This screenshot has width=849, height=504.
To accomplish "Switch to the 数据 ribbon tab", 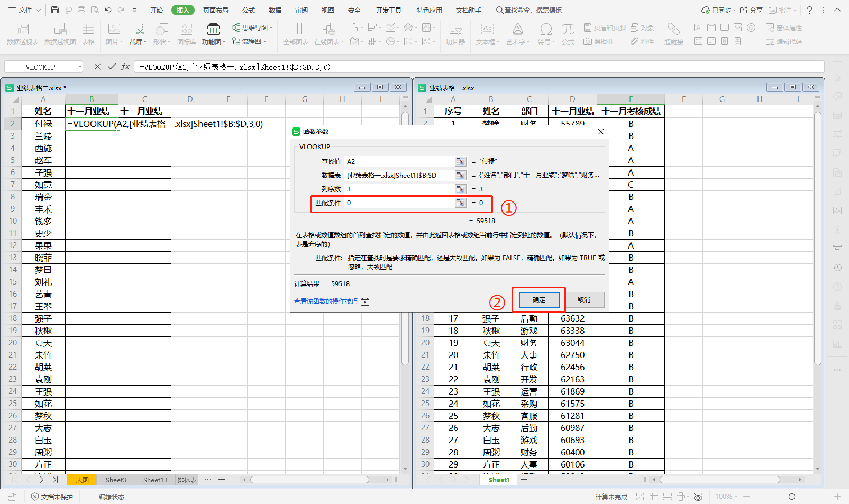I will [275, 10].
